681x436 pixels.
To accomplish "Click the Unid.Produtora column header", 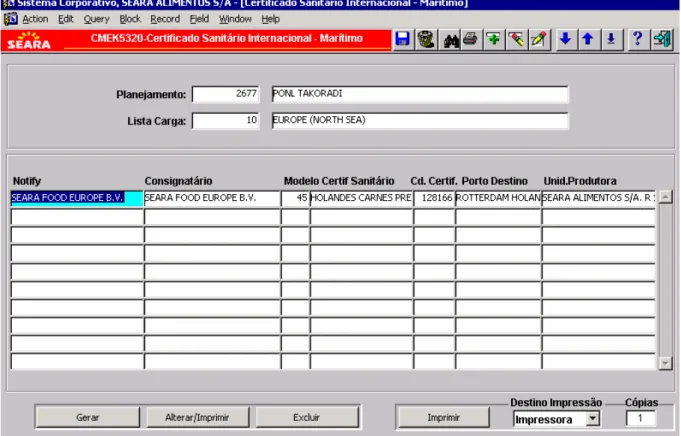I will (x=580, y=181).
